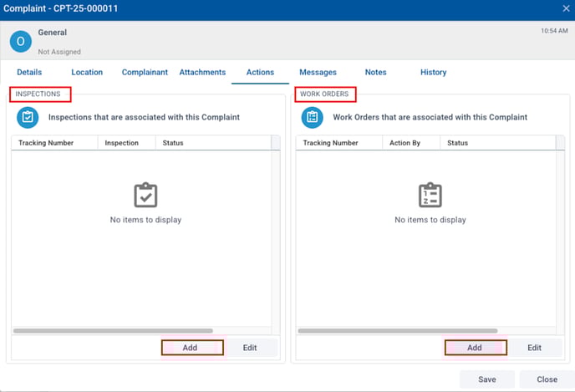
Task: Open the Attachments tab
Action: click(x=202, y=73)
